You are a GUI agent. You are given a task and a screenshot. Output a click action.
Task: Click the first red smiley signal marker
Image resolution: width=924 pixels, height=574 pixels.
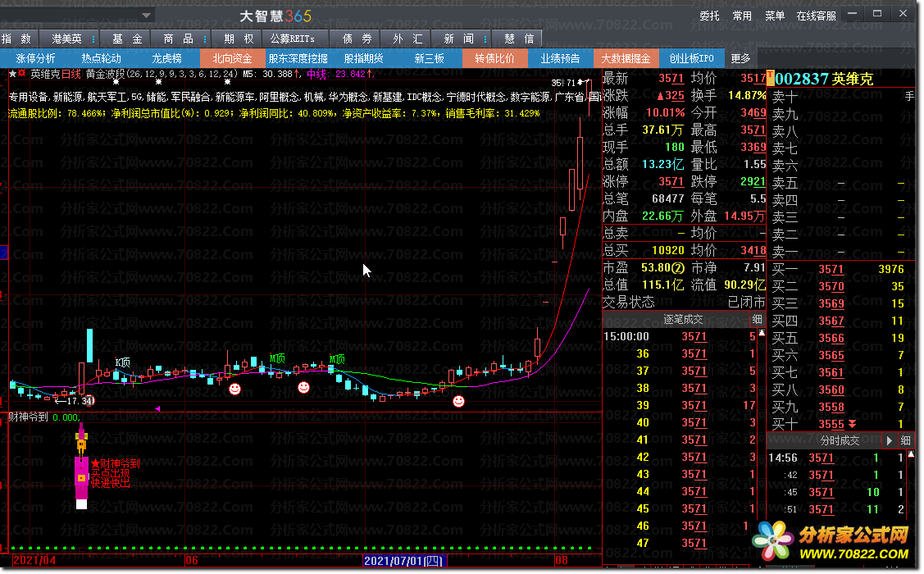point(234,389)
